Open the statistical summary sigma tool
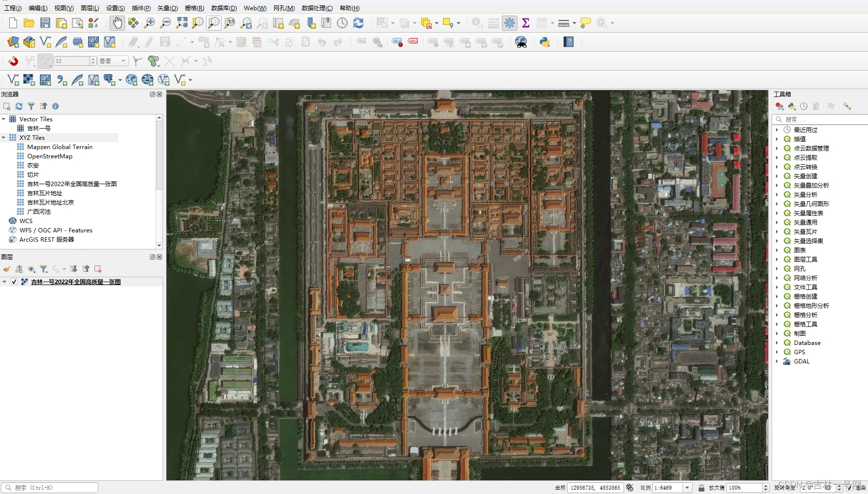The width and height of the screenshot is (868, 494). (526, 23)
